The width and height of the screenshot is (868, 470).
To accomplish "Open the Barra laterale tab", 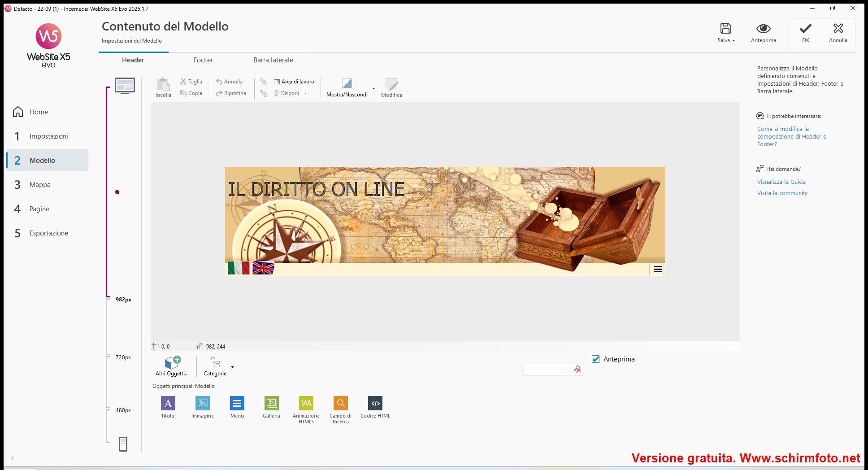I will coord(273,60).
